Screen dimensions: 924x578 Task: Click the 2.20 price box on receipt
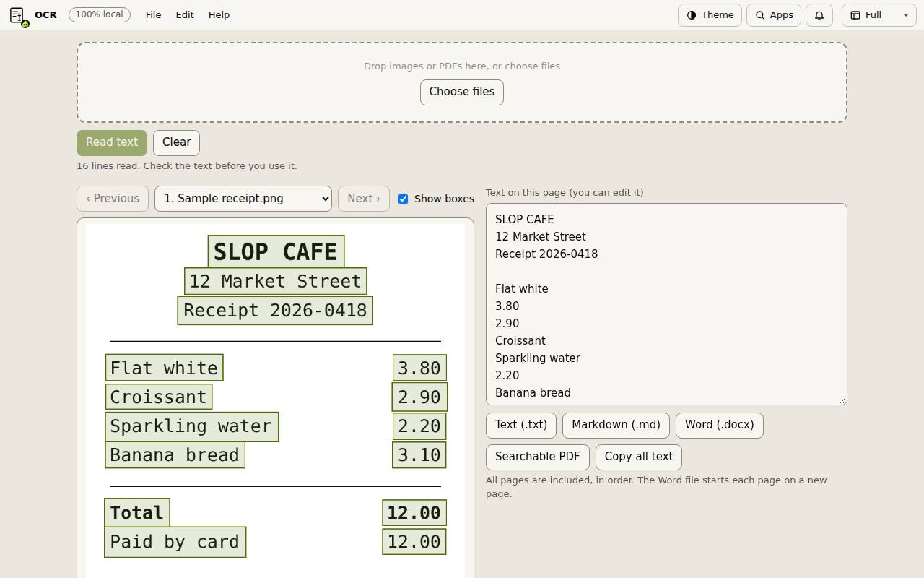419,426
